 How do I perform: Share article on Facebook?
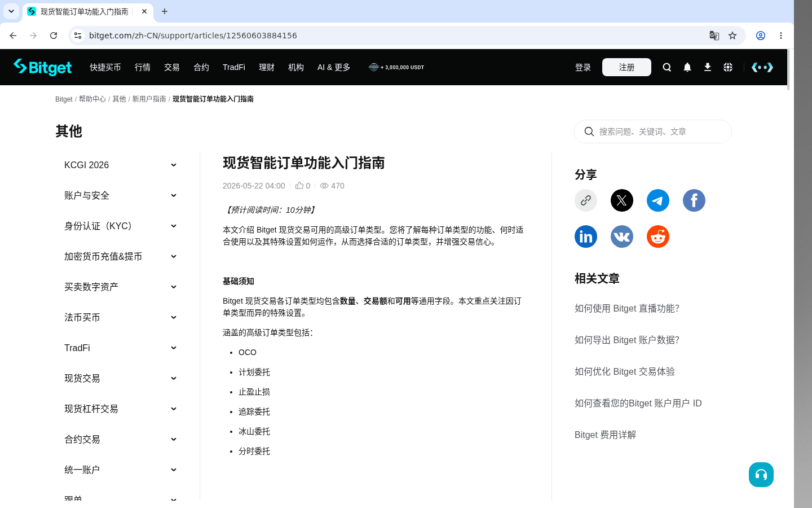point(694,200)
